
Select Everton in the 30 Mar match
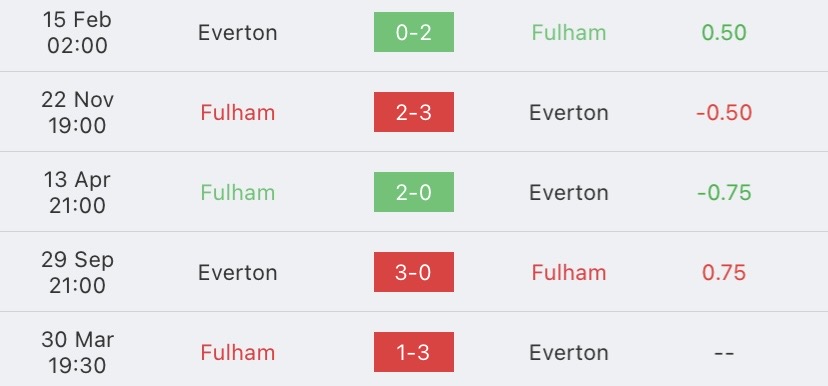coord(569,353)
